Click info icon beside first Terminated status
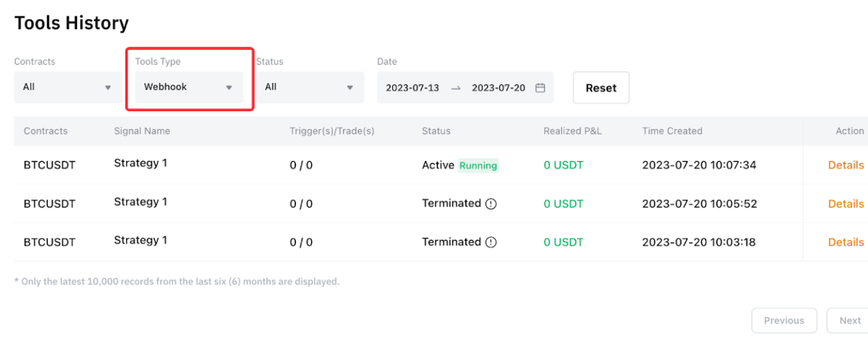Image resolution: width=868 pixels, height=352 pixels. [491, 203]
